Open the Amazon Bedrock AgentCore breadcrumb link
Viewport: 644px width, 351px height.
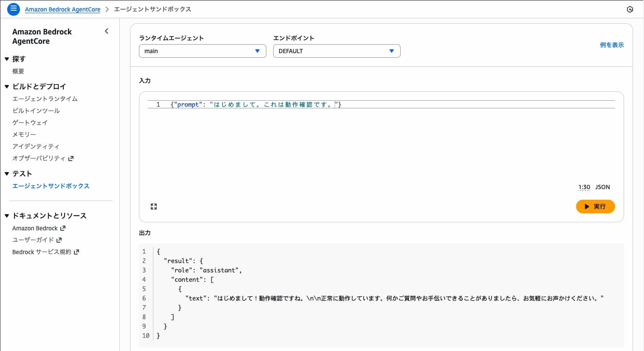(x=63, y=9)
